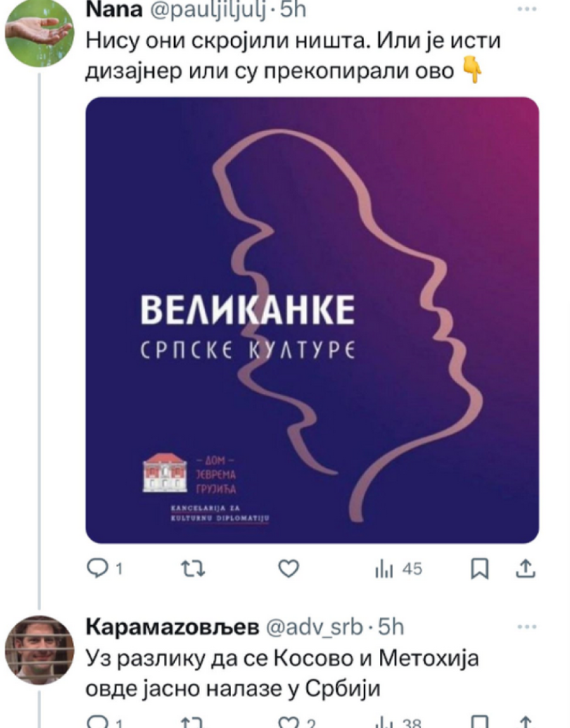The width and height of the screenshot is (570, 728).
Task: Visit the @adv_srb profile handle
Action: pyautogui.click(x=314, y=627)
